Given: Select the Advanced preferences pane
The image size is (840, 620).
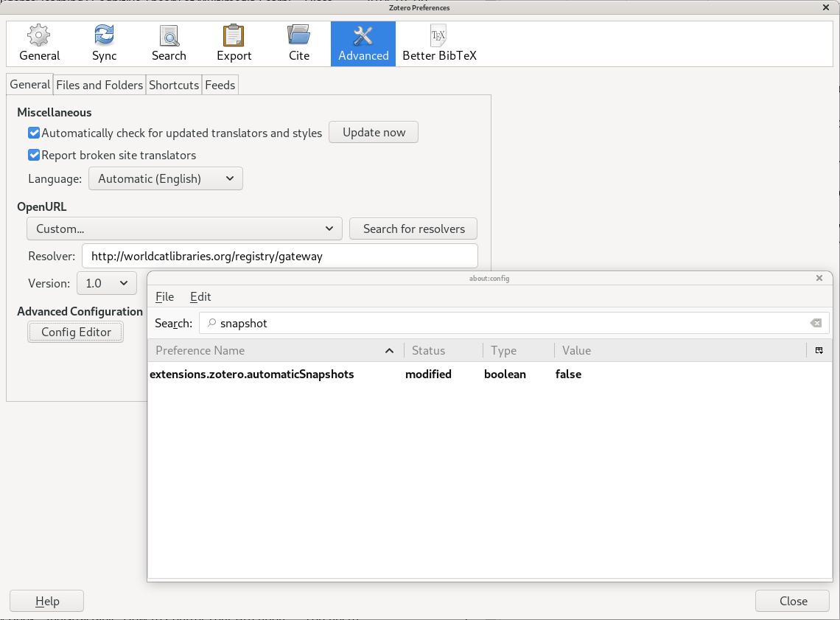Looking at the screenshot, I should click(x=363, y=44).
